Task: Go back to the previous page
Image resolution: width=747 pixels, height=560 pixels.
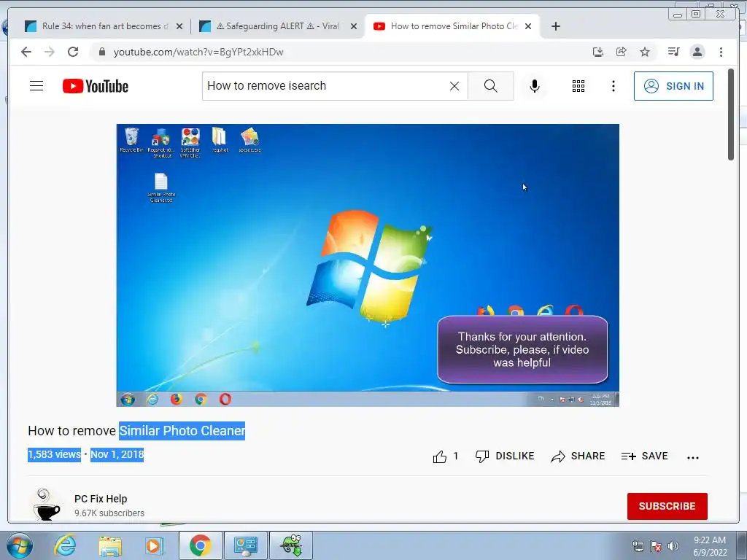Action: coord(26,52)
